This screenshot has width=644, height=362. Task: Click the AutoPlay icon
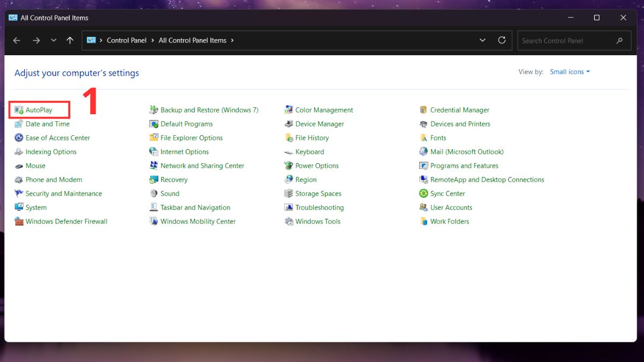[19, 110]
